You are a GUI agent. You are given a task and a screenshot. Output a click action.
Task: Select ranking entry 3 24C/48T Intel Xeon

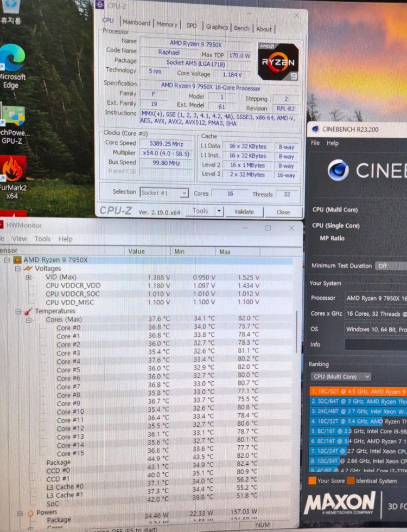(358, 411)
